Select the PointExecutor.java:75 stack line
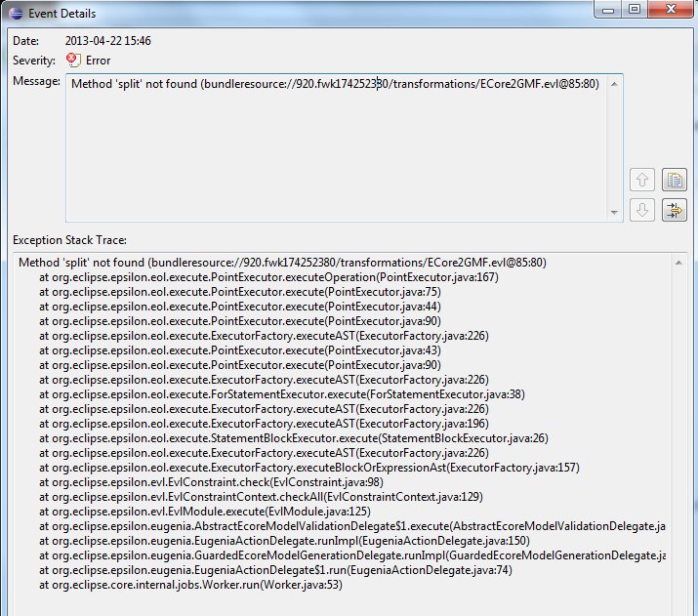 (x=240, y=292)
